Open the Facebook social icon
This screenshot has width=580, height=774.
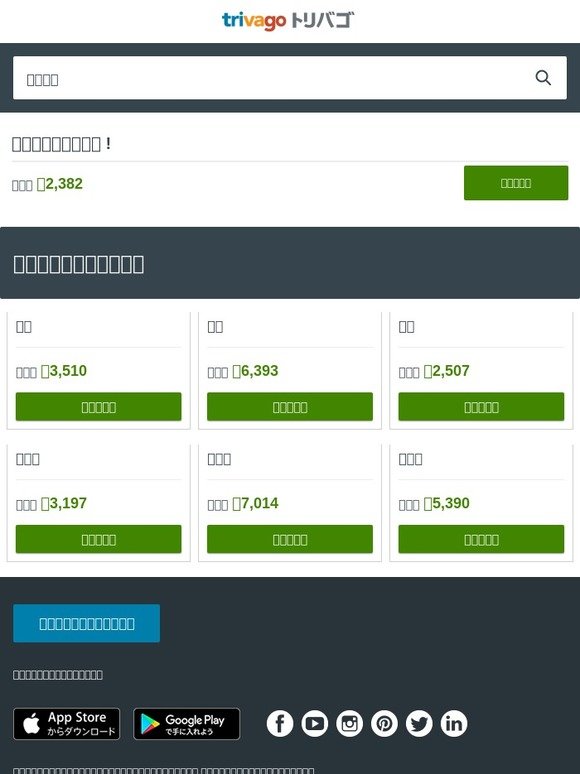pyautogui.click(x=280, y=724)
